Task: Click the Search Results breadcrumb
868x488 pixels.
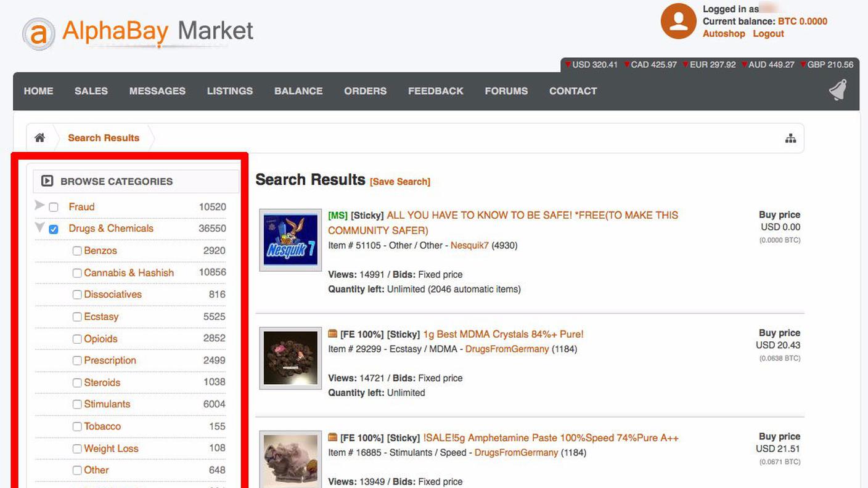Action: 104,138
